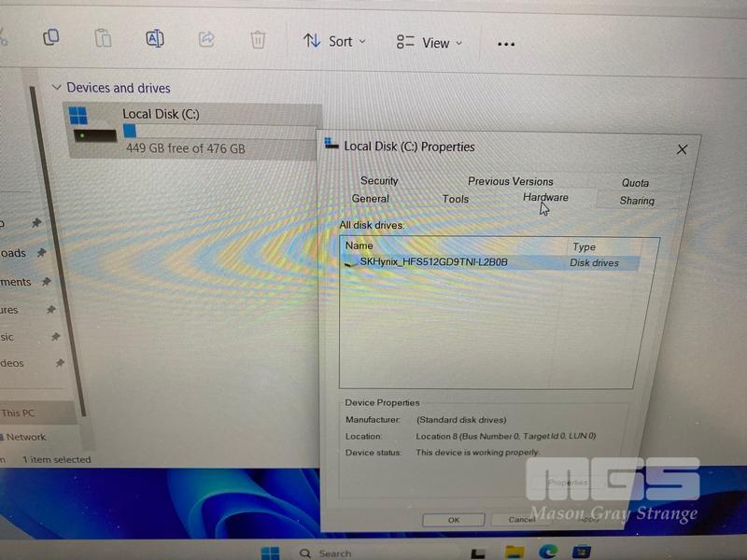
Task: Click the Copy icon in the toolbar
Action: coord(51,37)
